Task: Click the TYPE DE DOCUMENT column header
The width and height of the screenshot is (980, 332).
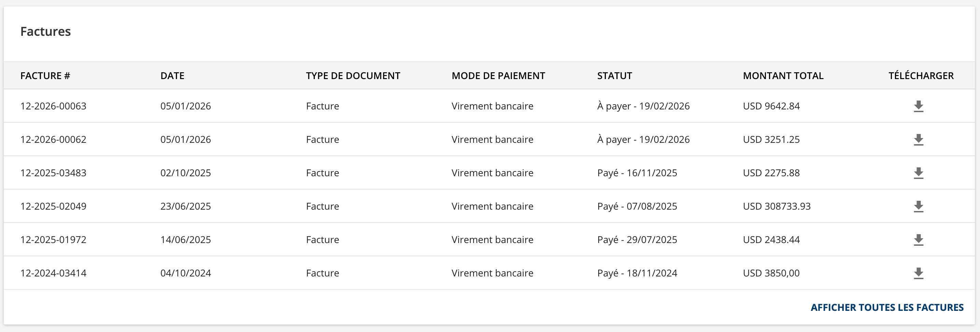Action: tap(353, 76)
